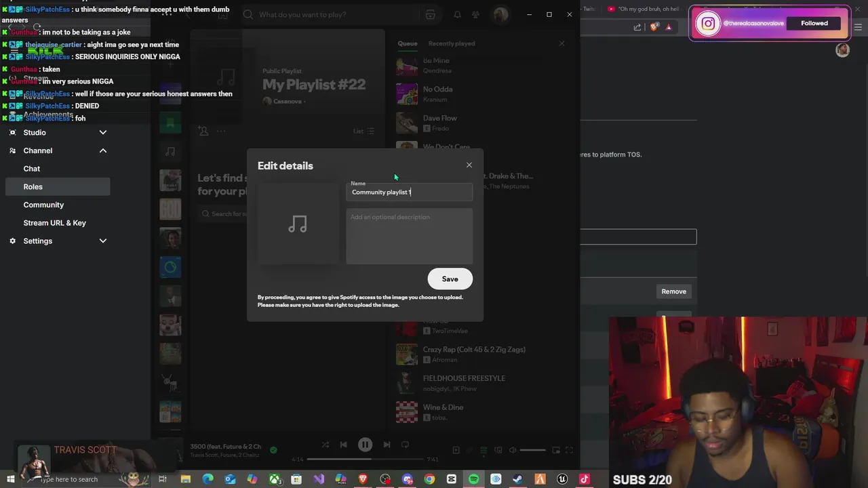The height and width of the screenshot is (488, 868).
Task: Open Task View on the taskbar
Action: coord(163,479)
